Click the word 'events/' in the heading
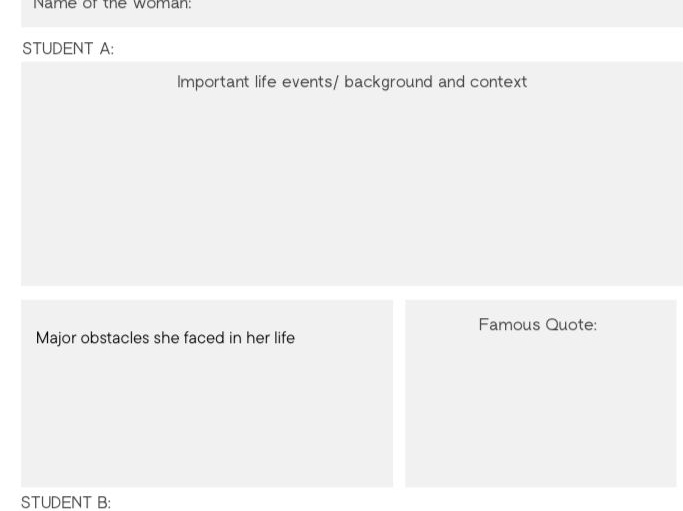This screenshot has width=683, height=511. click(x=310, y=82)
